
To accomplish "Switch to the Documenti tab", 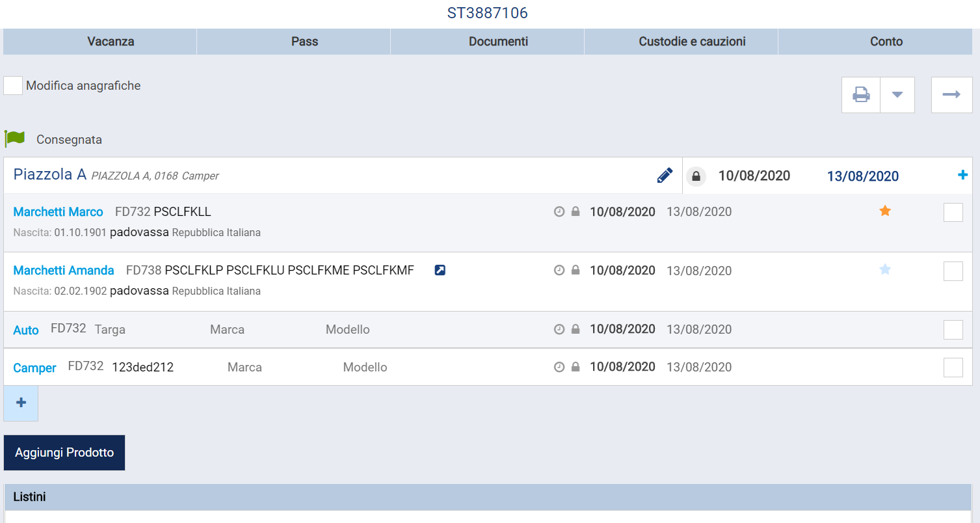I will pos(498,42).
